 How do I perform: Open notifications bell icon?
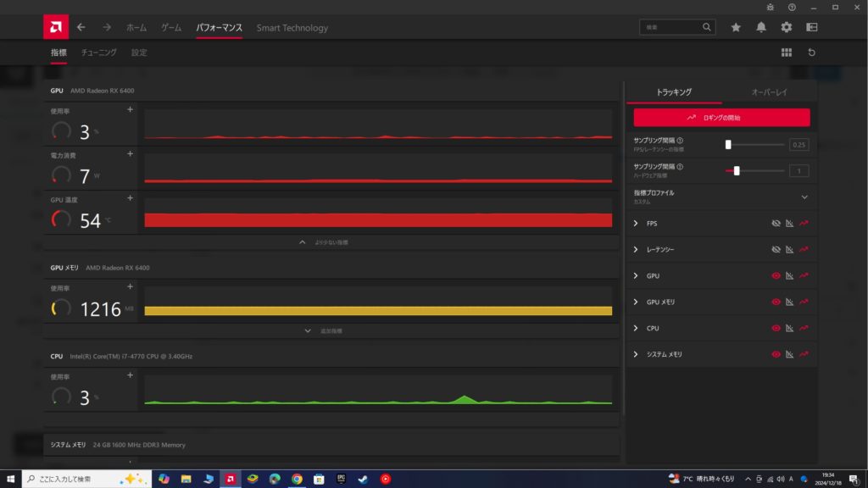(761, 27)
